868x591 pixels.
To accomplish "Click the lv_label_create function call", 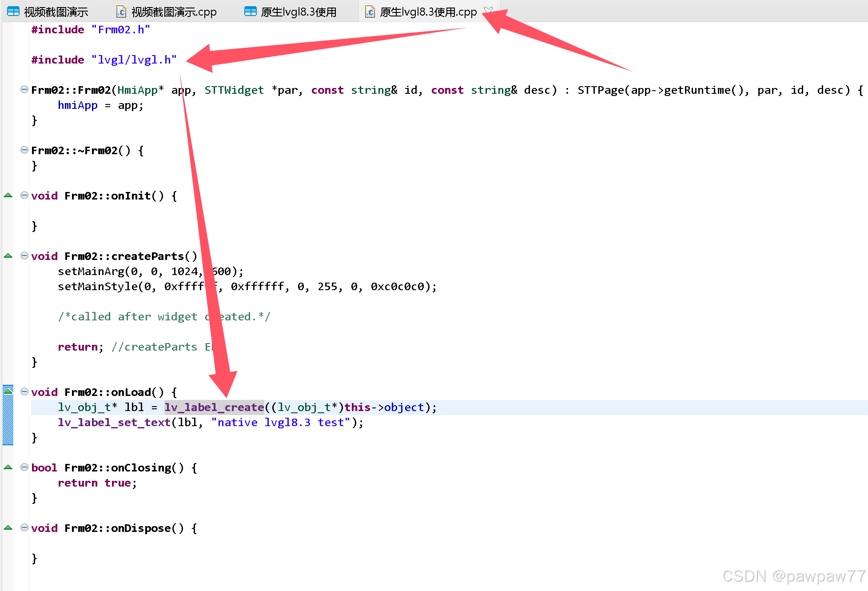I will 214,407.
